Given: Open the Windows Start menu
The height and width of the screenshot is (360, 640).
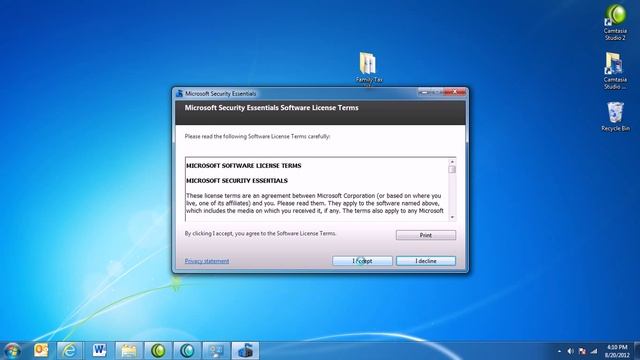Looking at the screenshot, I should click(x=12, y=351).
